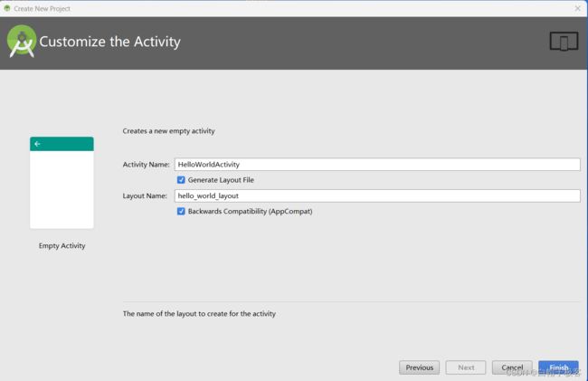The image size is (588, 381).
Task: Click the phone and tablet form factor icon
Action: (x=564, y=42)
